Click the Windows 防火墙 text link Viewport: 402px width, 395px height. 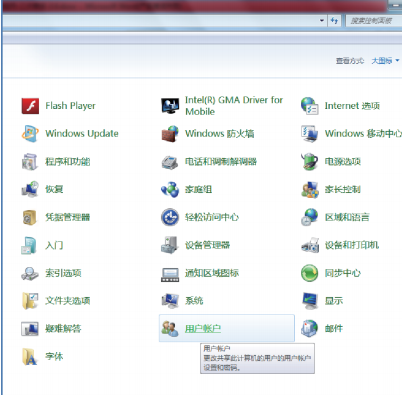pos(220,134)
